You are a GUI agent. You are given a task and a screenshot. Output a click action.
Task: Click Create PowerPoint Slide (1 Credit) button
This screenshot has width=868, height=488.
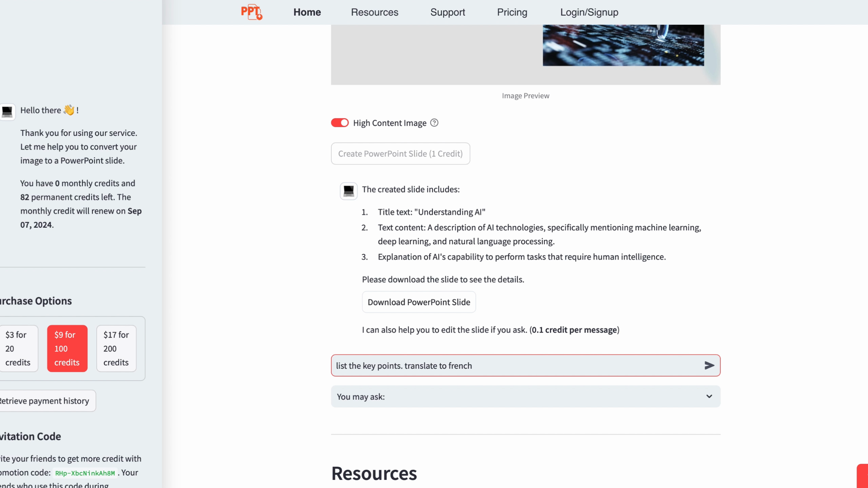(400, 154)
